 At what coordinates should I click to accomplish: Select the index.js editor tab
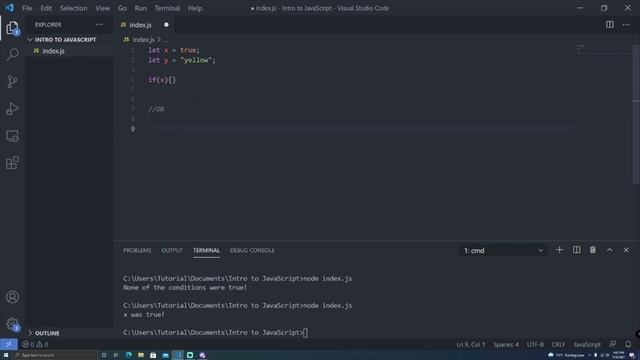point(145,25)
